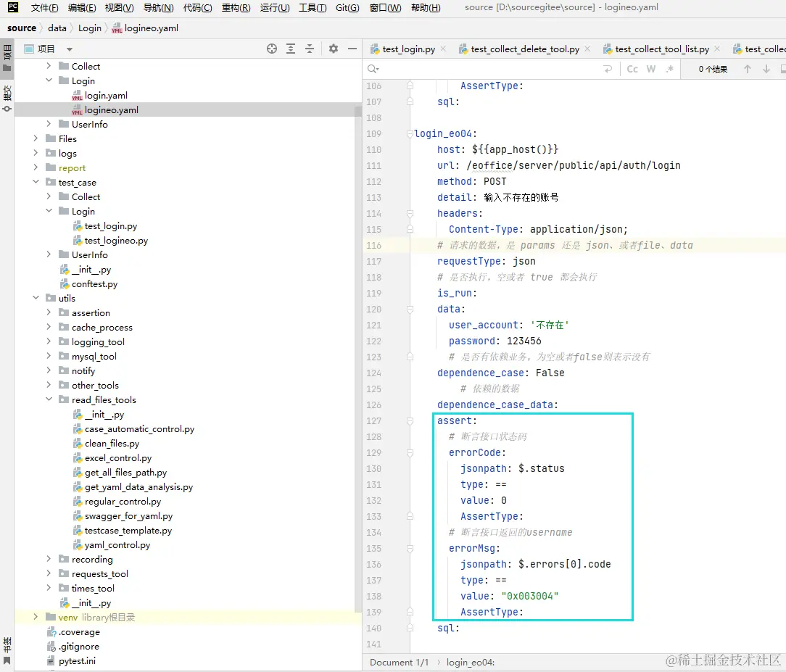Click source in the breadcrumb path
Viewport: 786px width, 672px height.
tap(22, 28)
